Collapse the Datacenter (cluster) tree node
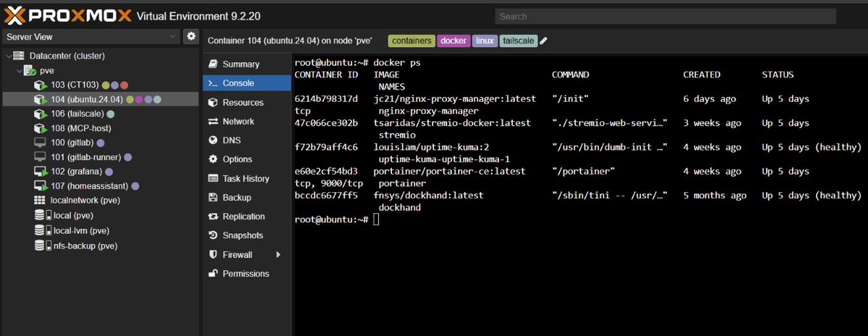868x336 pixels. click(8, 56)
